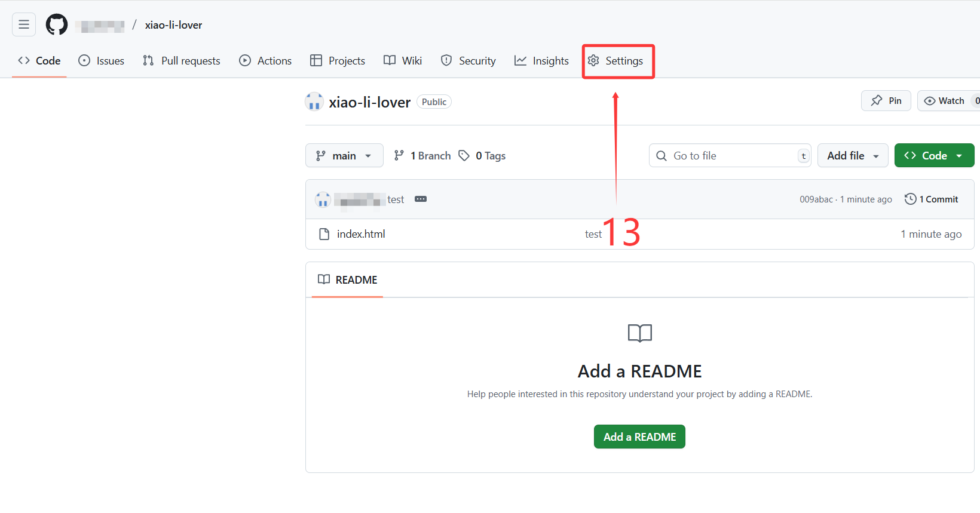The image size is (980, 513).
Task: Click the xiao-li-lover repository title
Action: [x=370, y=102]
